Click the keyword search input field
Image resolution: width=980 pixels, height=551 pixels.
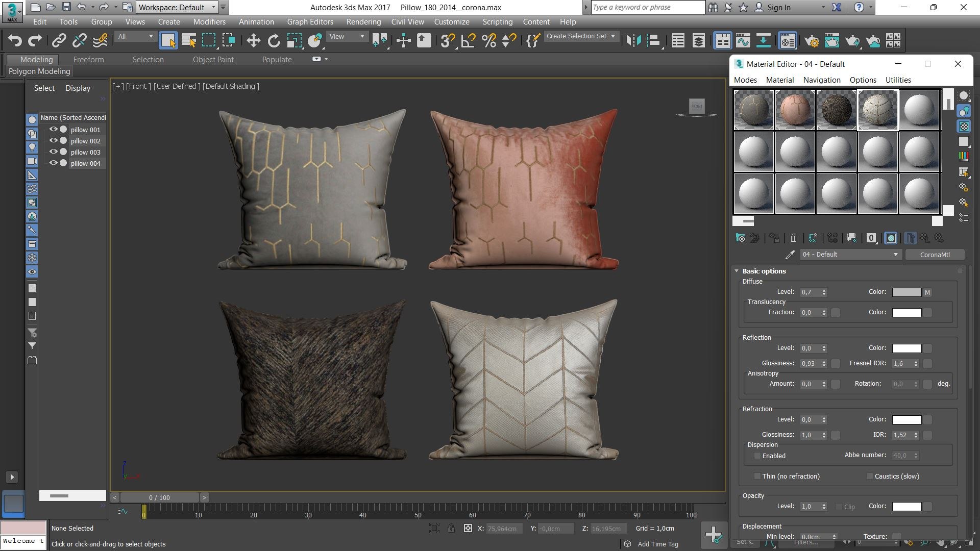pos(648,7)
